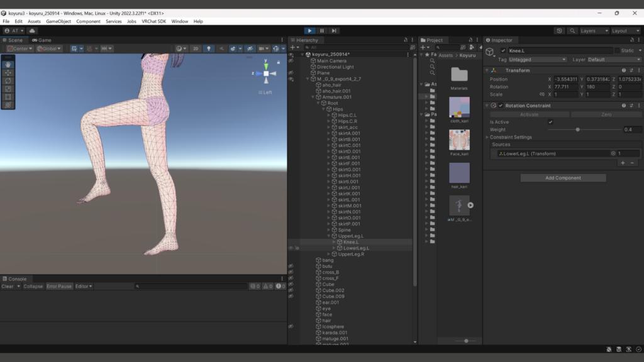Select the Rotate tool in Scene view
This screenshot has width=644, height=362.
point(8,80)
